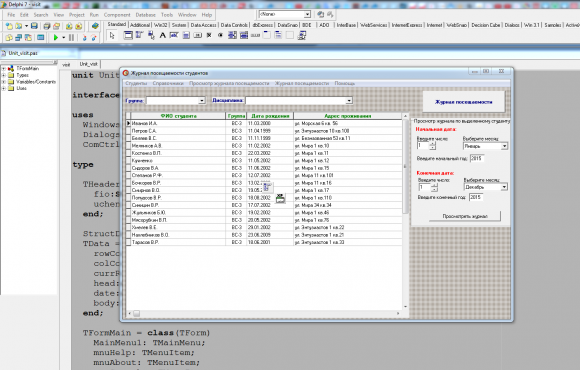Open the Справочники menu in form

(x=168, y=83)
